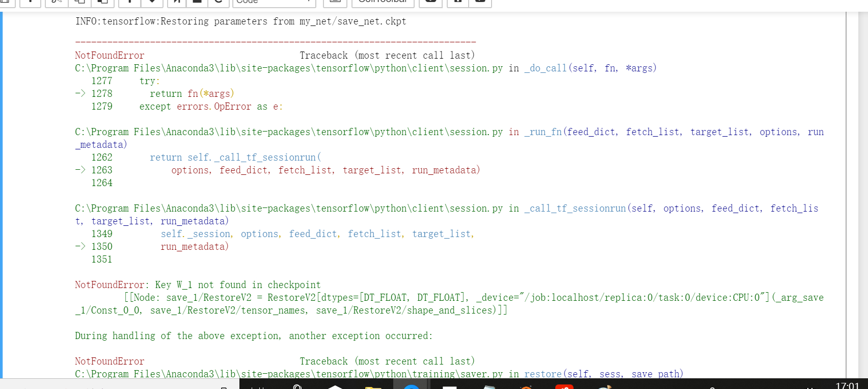Click the _do_call(self, fn, *args) function text
This screenshot has width=868, height=389.
tap(590, 68)
